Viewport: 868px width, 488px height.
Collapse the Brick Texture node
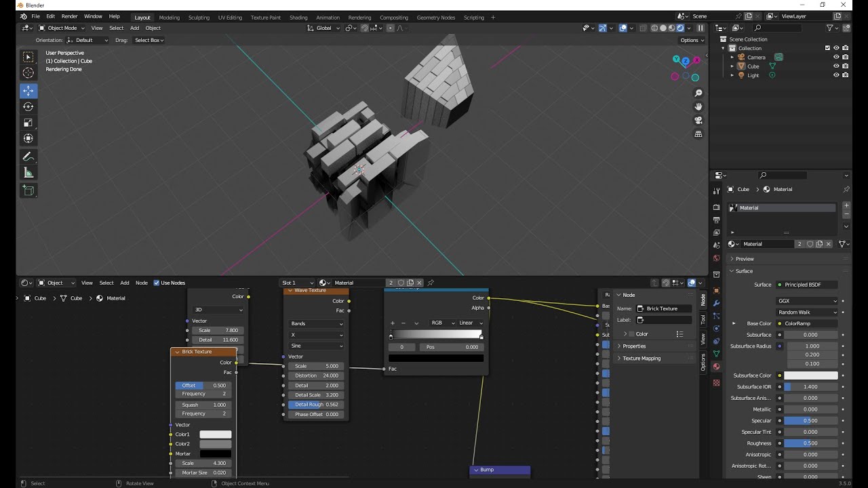click(177, 352)
